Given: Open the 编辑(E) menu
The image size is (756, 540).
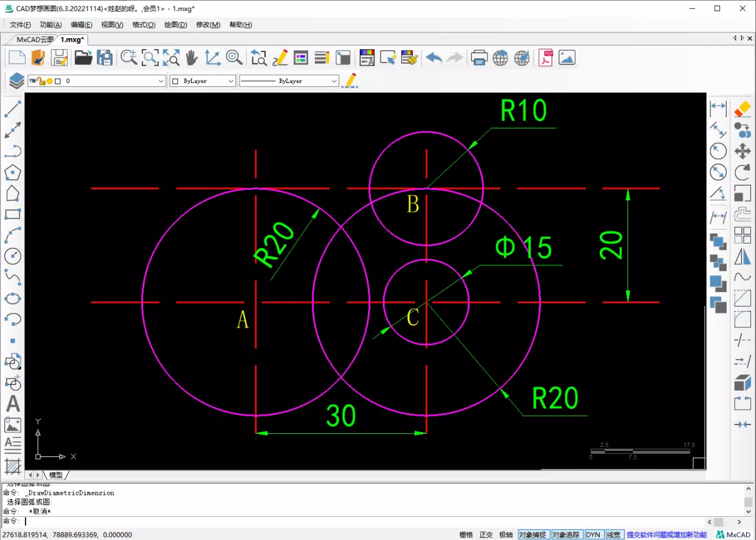Looking at the screenshot, I should (x=81, y=25).
